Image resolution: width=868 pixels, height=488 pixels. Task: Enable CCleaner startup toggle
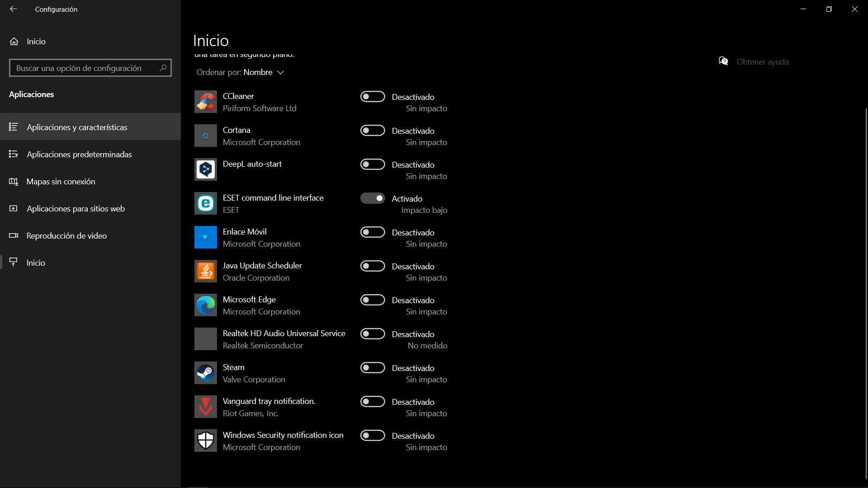[373, 97]
